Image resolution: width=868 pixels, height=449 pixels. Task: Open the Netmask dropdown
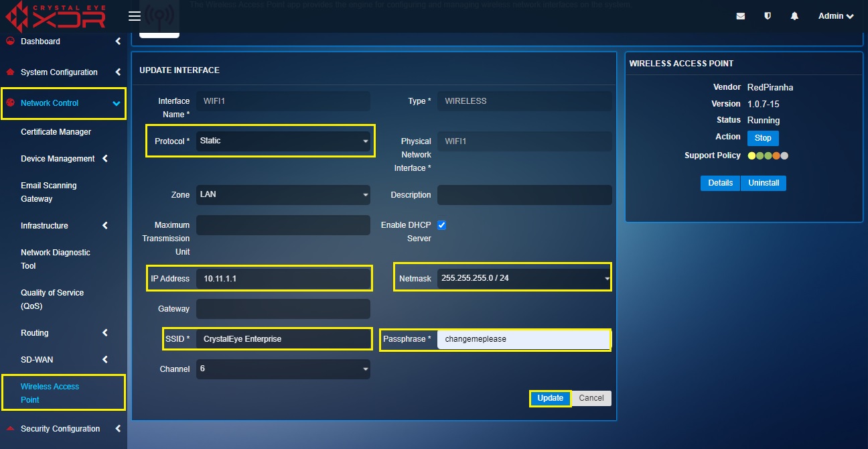[x=524, y=277]
